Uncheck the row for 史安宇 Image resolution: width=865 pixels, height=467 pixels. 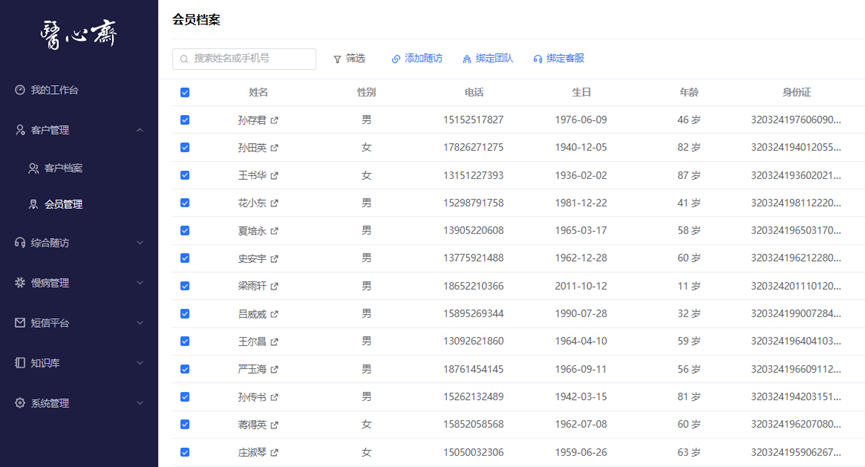[185, 258]
